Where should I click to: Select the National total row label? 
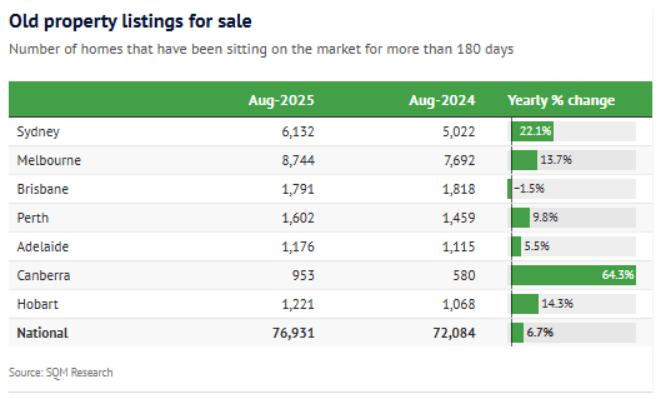42,333
